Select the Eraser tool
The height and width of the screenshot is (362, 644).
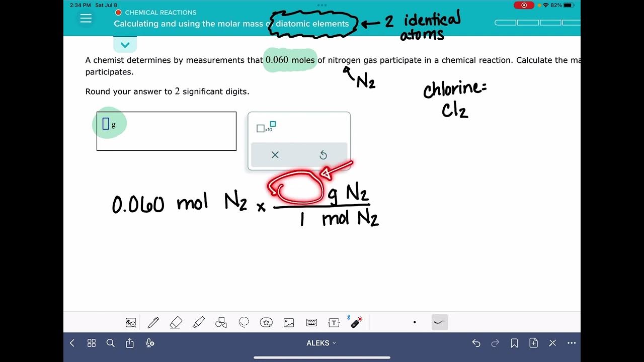(176, 323)
